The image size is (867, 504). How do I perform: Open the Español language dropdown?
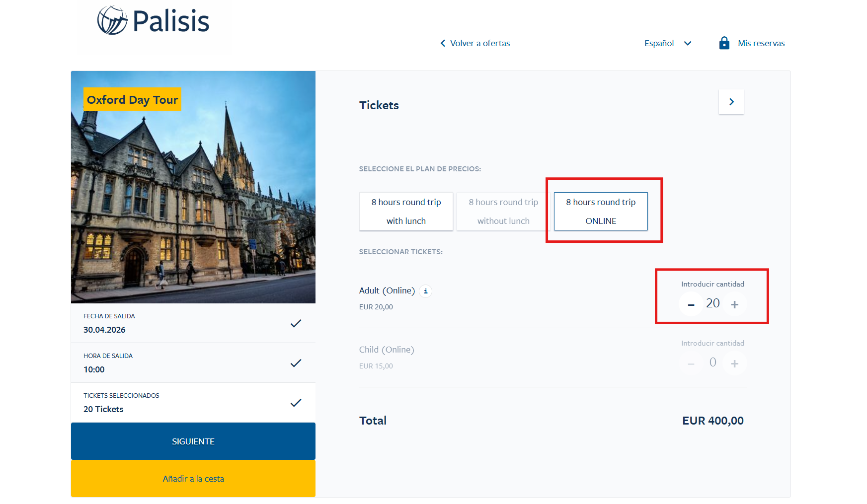(668, 43)
